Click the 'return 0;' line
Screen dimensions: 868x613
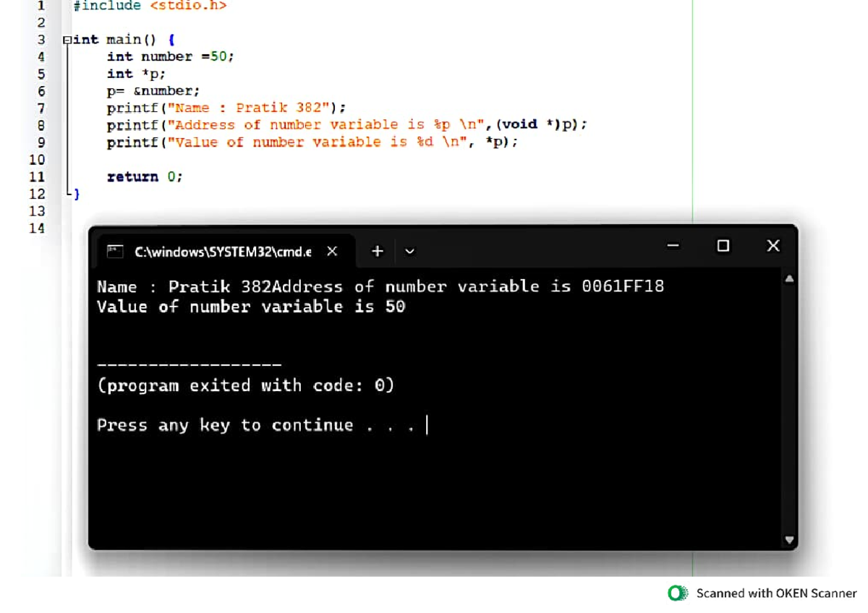point(145,177)
